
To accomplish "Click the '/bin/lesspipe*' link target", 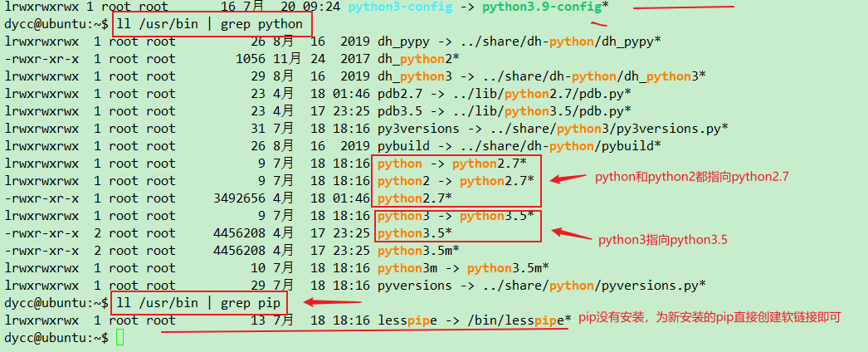I will pos(519,320).
